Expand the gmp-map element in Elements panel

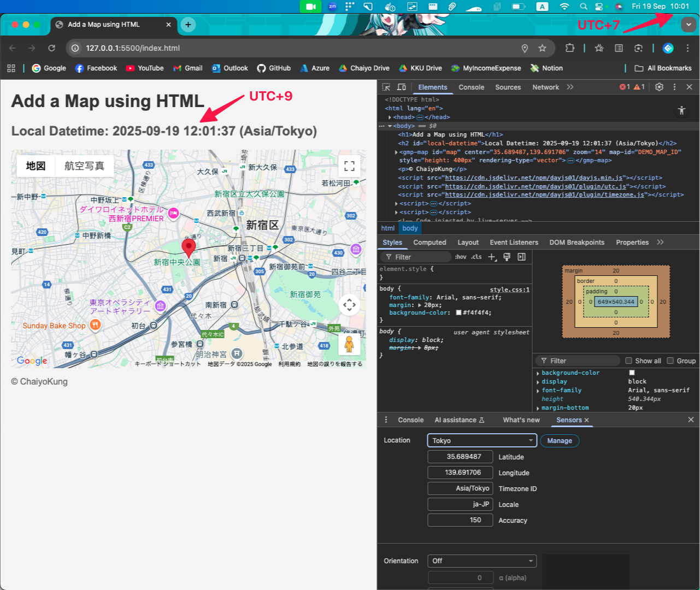(x=397, y=152)
